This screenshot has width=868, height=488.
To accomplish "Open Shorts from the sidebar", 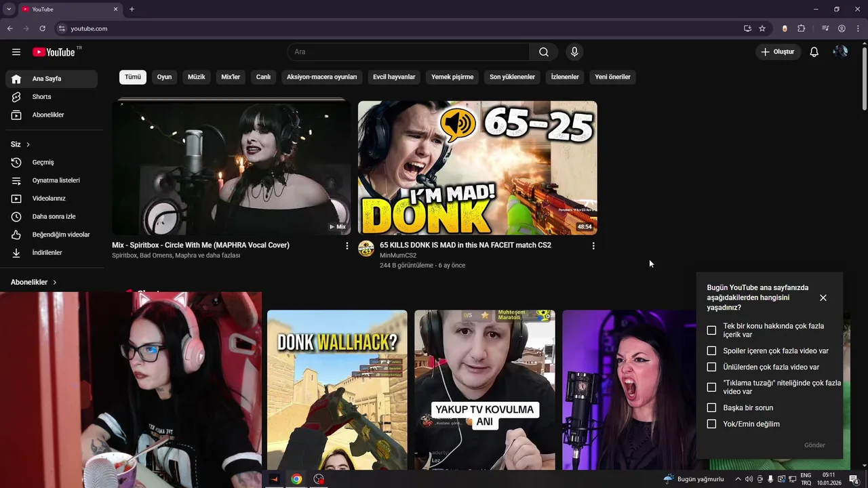I will [x=52, y=97].
